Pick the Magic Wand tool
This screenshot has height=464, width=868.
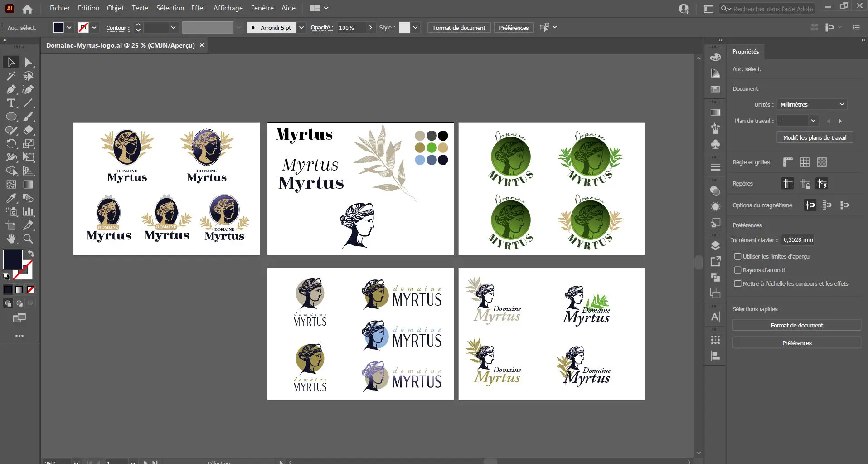11,76
